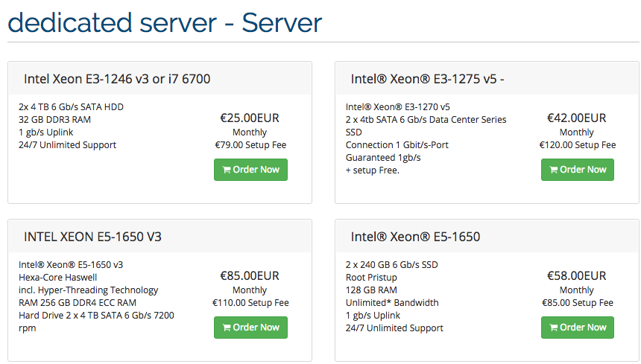The height and width of the screenshot is (364, 641).
Task: Click the 'Unlimited* Bandwidth' spec line
Action: (x=392, y=303)
